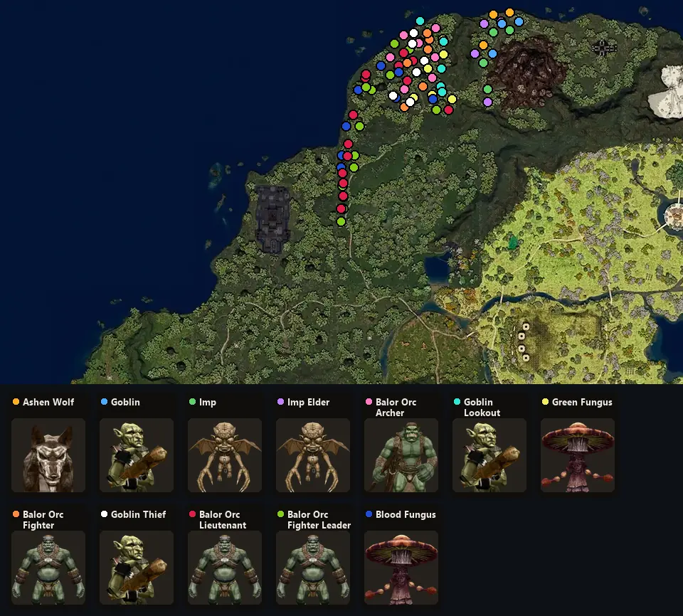Click the Imp legend label
The height and width of the screenshot is (616, 683).
click(x=207, y=402)
